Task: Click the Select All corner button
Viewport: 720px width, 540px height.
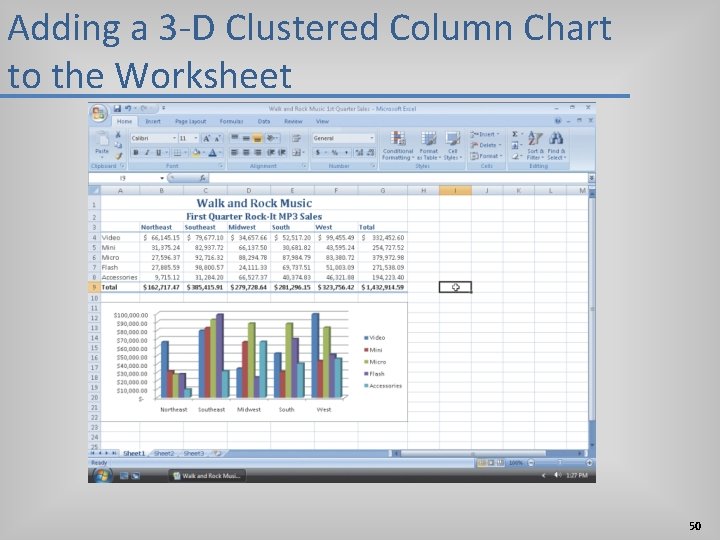Action: pyautogui.click(x=94, y=190)
